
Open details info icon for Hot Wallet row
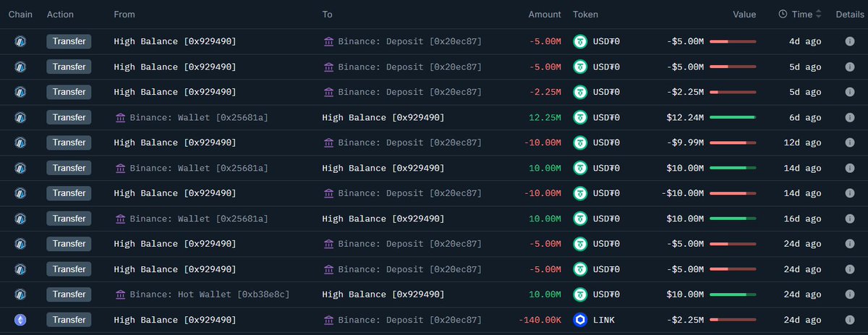850,295
